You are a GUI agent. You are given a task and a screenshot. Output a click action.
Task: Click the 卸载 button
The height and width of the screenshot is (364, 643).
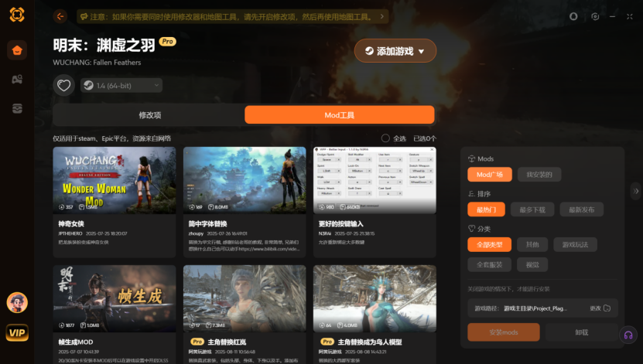tap(582, 332)
